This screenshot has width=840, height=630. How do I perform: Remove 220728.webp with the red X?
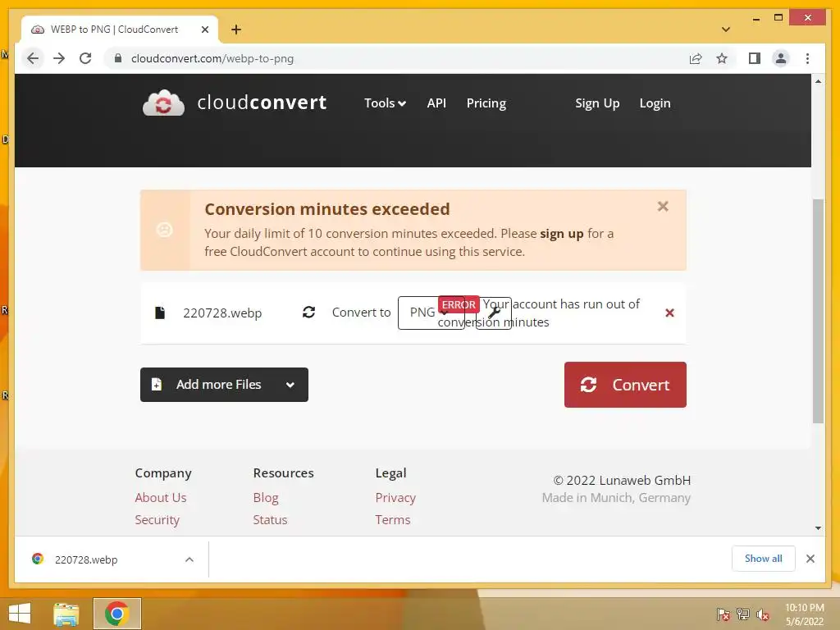[x=669, y=313]
